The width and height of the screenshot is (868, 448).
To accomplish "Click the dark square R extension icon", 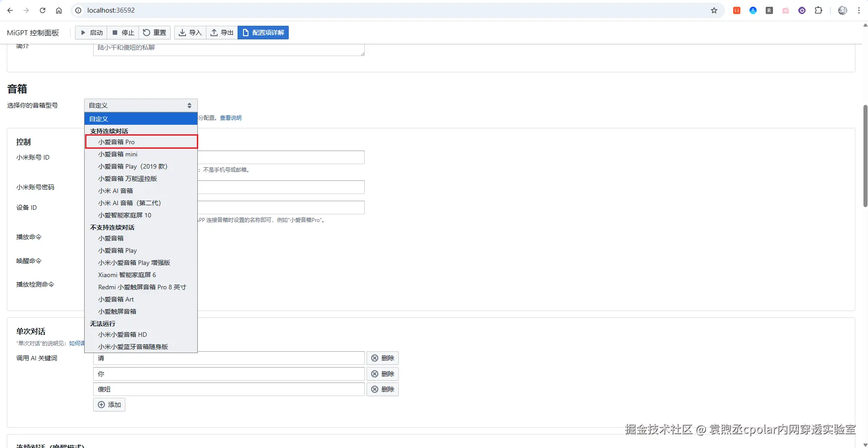I will click(769, 10).
